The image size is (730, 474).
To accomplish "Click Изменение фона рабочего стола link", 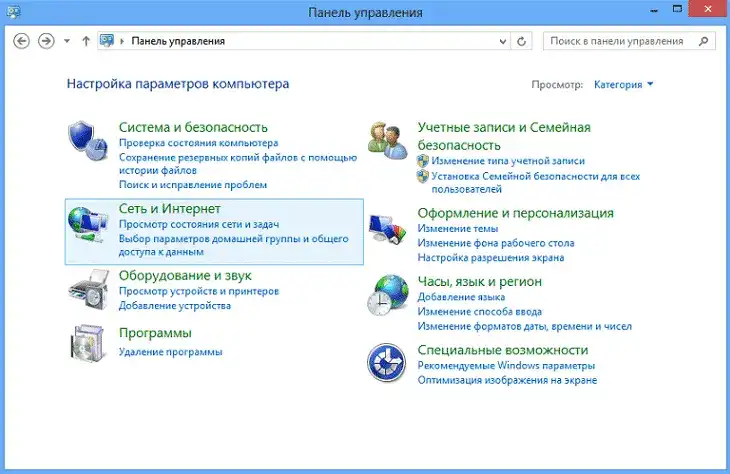I will 496,243.
